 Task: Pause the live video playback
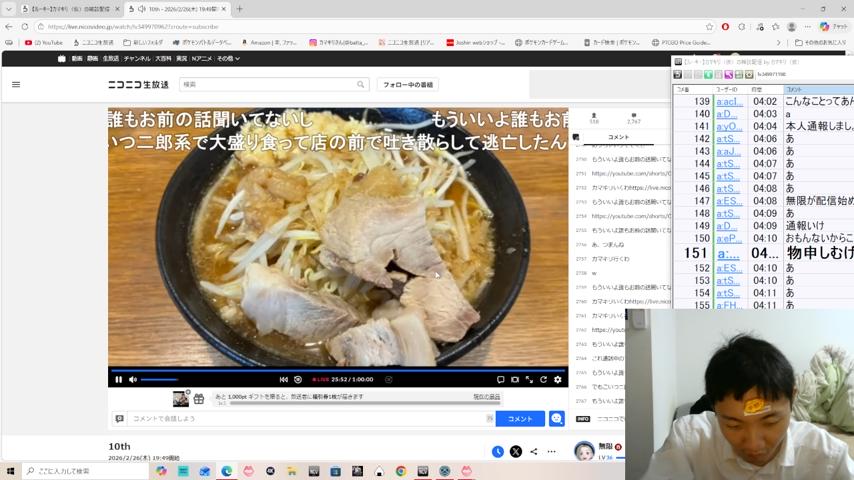coord(119,380)
